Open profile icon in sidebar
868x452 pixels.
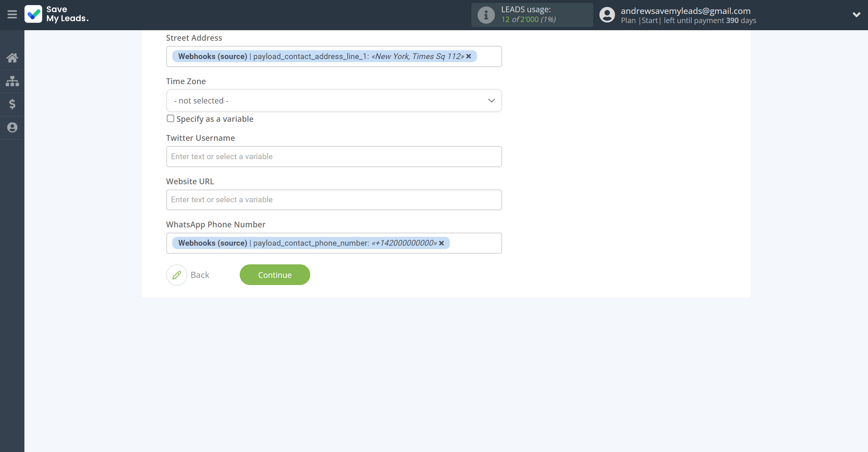click(12, 128)
